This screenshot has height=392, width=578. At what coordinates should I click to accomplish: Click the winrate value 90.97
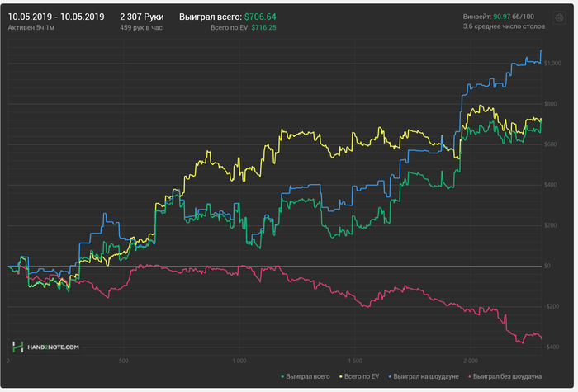pyautogui.click(x=502, y=17)
